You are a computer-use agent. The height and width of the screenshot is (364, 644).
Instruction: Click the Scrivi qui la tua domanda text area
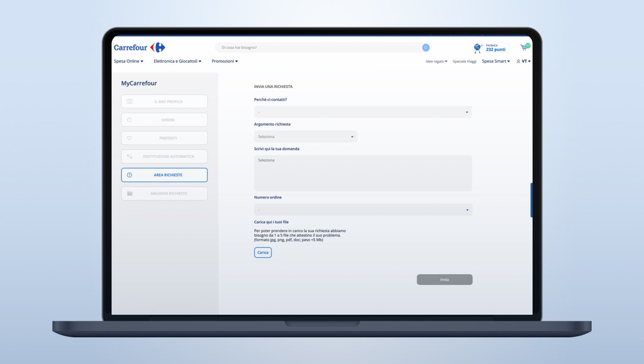363,173
